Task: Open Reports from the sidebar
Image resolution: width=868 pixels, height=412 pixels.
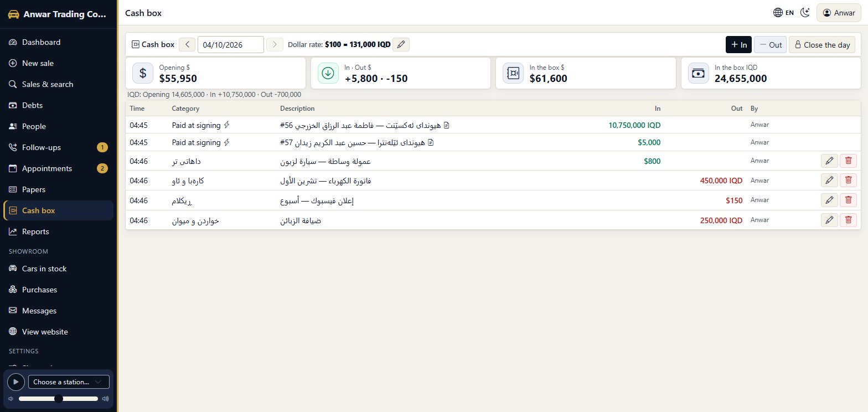Action: (x=59, y=231)
